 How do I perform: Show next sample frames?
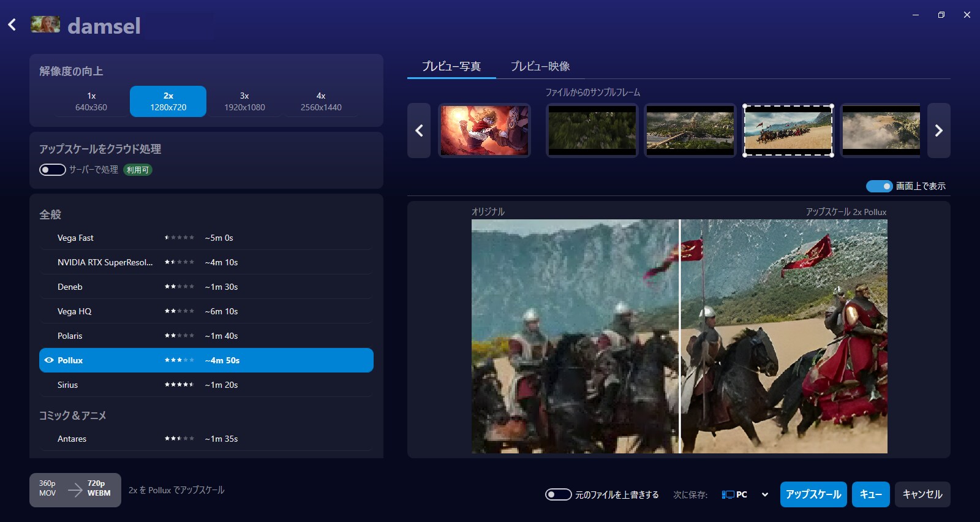[x=938, y=130]
